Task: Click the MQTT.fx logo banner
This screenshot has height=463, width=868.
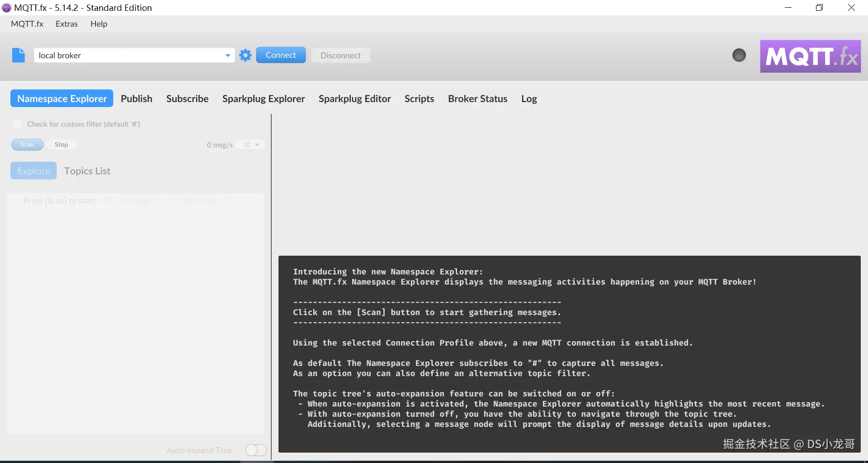Action: tap(811, 56)
